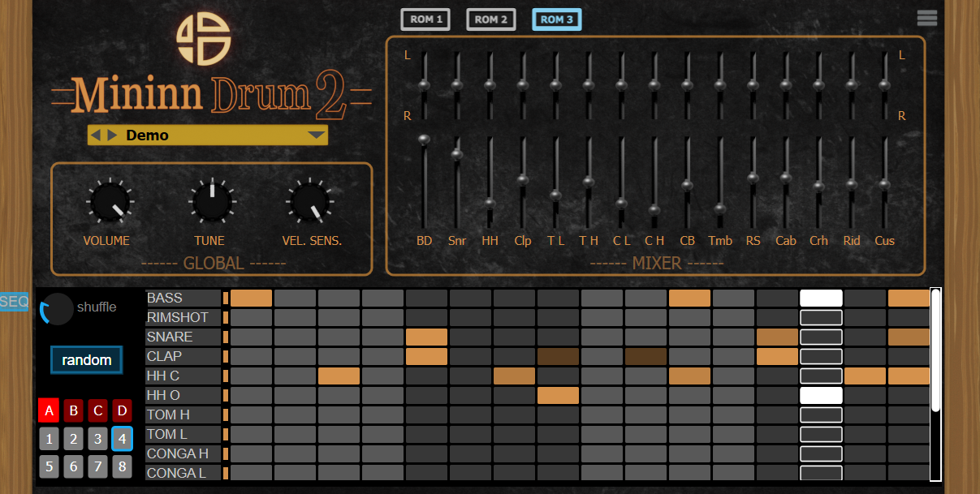Toggle first step of BASS row
980x494 pixels.
point(251,298)
